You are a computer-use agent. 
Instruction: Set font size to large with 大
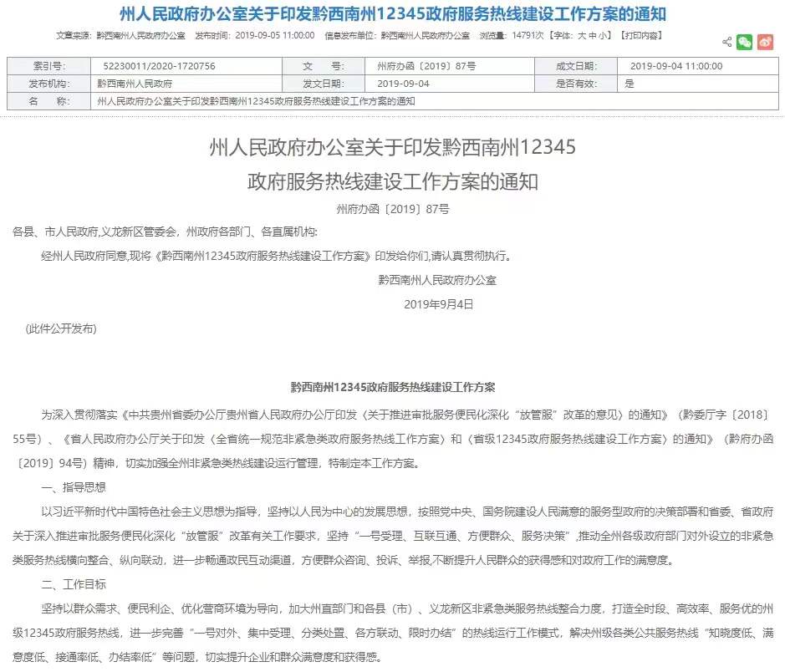click(x=582, y=36)
